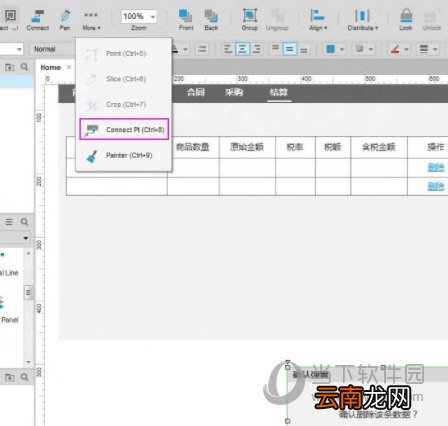The width and height of the screenshot is (448, 426).
Task: Click search icon in libraries panel
Action: [x=24, y=222]
